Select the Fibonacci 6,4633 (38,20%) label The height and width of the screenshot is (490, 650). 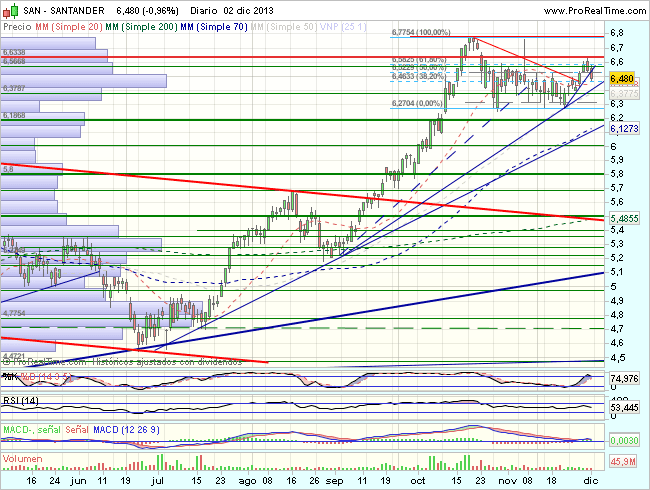point(418,76)
